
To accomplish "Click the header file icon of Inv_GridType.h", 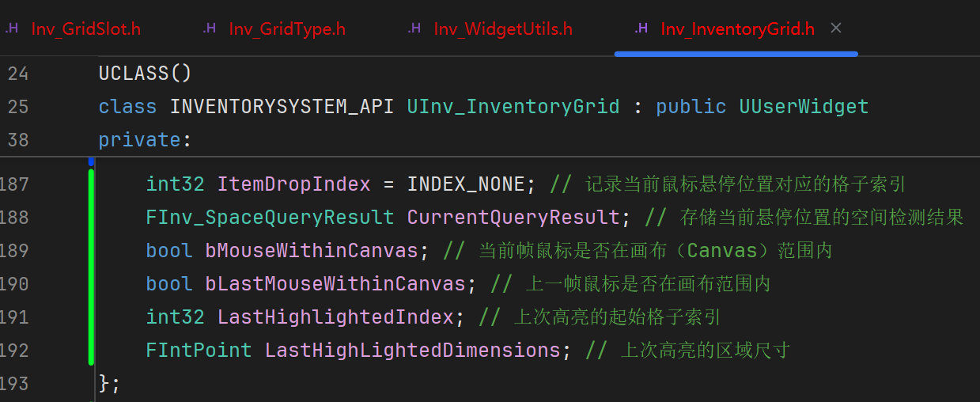I will click(210, 29).
